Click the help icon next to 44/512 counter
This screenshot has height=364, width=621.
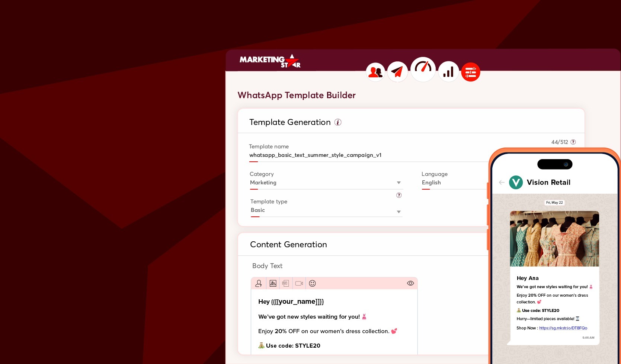[x=573, y=142]
